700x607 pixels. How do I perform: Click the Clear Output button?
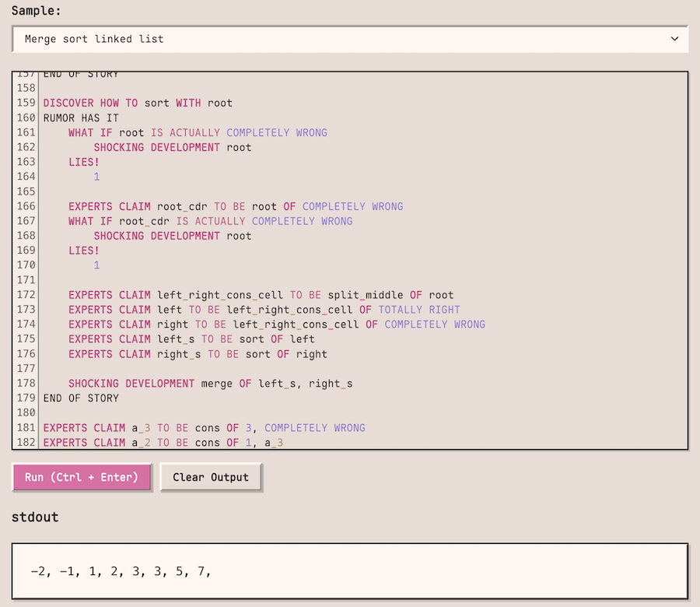pos(211,477)
